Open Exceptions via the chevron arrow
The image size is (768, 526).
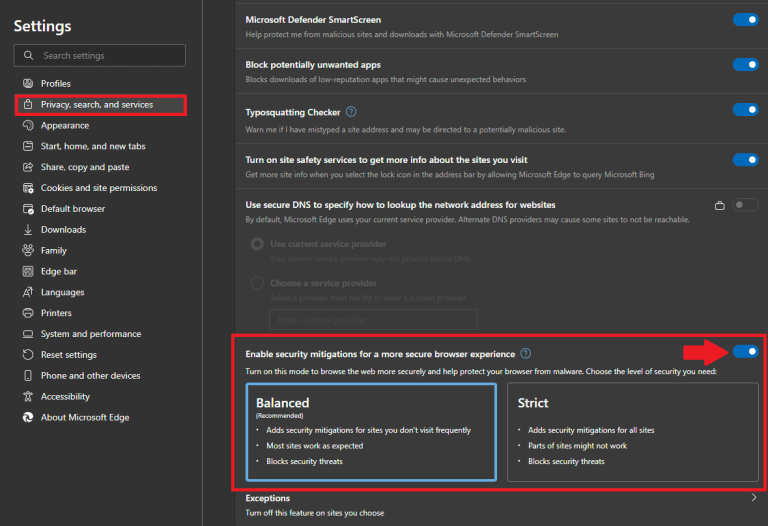coord(754,498)
